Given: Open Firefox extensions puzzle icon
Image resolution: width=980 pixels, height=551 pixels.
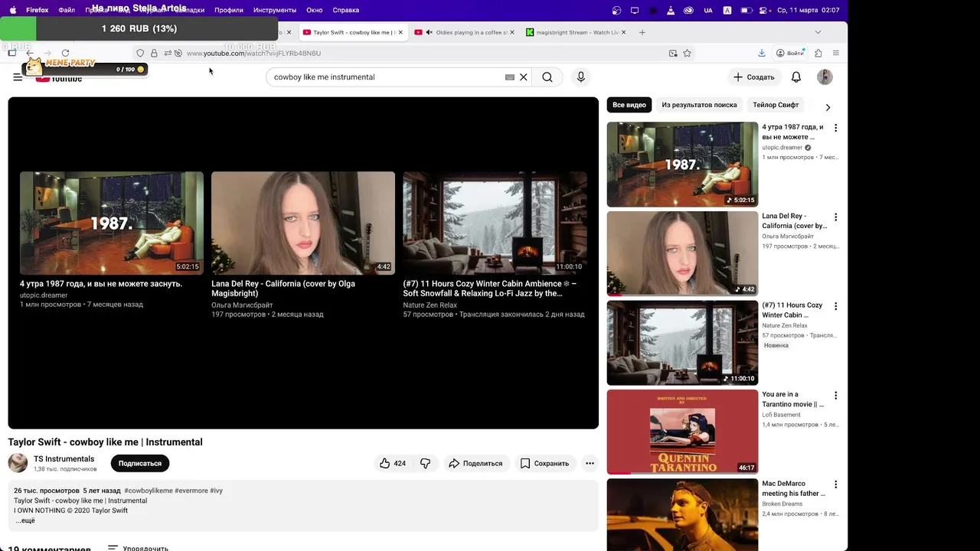Looking at the screenshot, I should tap(818, 53).
